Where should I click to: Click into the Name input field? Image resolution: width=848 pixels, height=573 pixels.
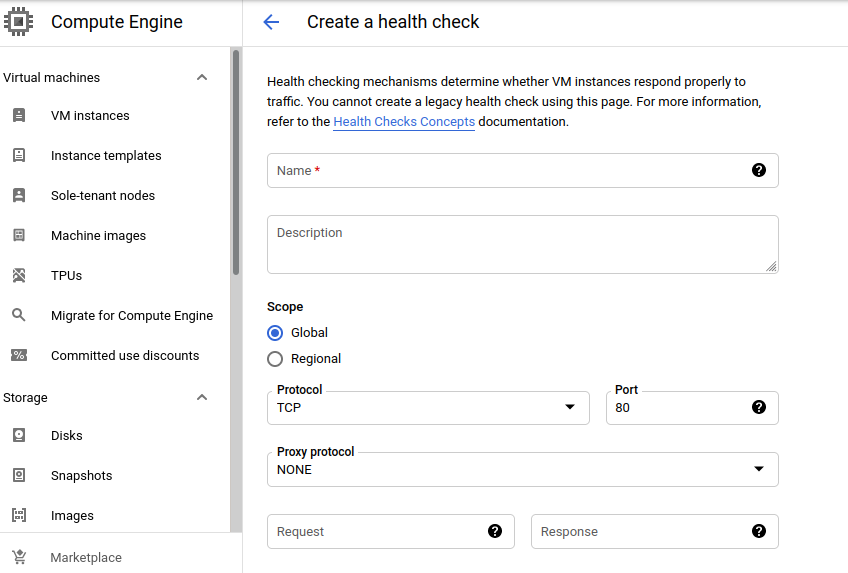pyautogui.click(x=522, y=170)
